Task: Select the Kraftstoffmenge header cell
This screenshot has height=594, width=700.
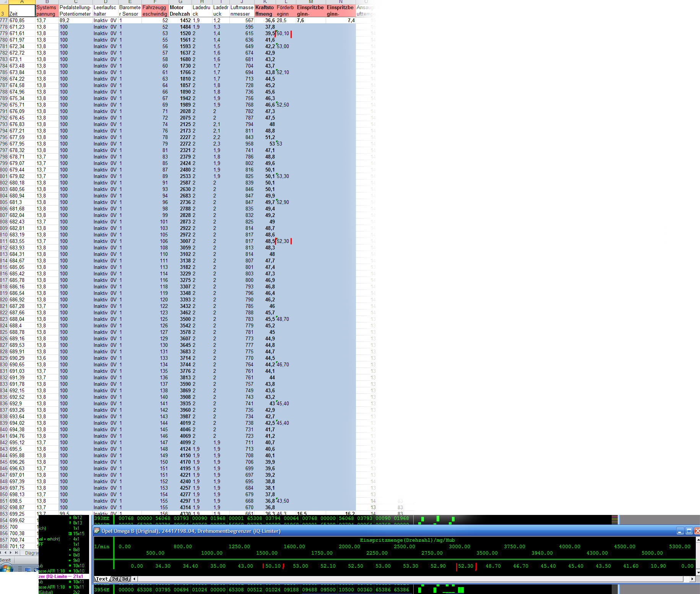Action: (x=265, y=11)
